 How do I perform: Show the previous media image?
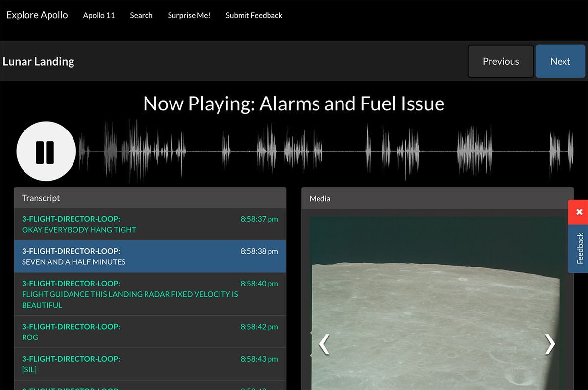coord(324,344)
